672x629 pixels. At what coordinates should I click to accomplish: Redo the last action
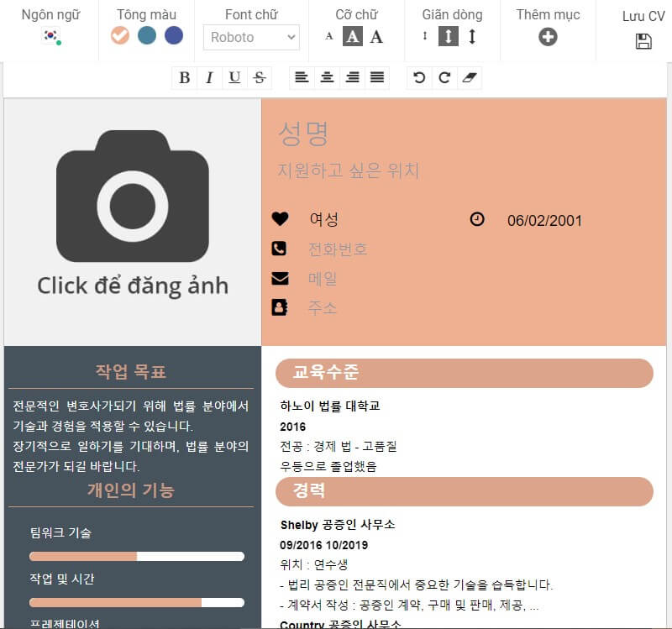click(x=444, y=78)
